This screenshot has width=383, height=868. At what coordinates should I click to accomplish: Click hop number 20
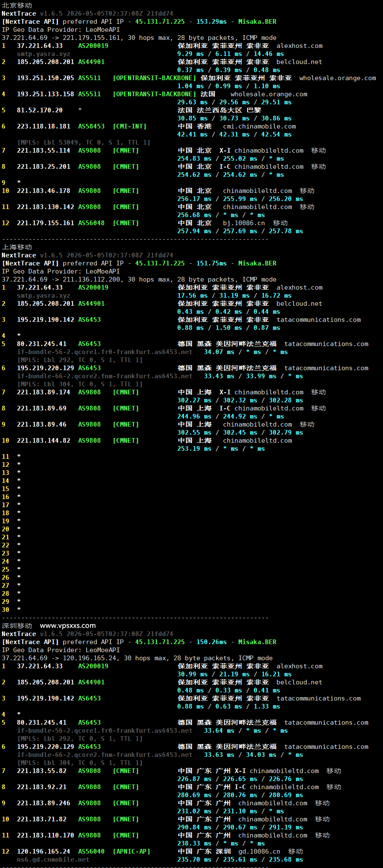6,529
